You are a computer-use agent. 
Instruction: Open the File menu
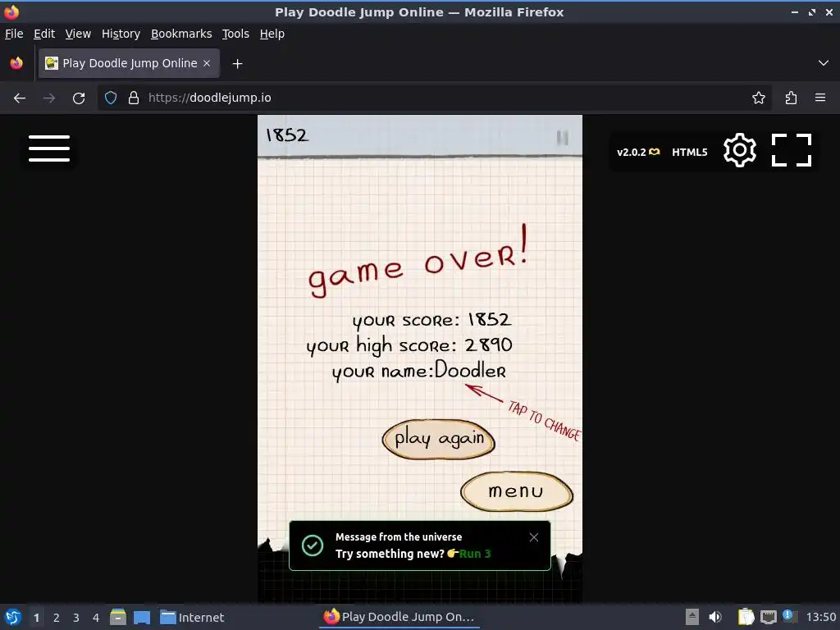pos(14,34)
